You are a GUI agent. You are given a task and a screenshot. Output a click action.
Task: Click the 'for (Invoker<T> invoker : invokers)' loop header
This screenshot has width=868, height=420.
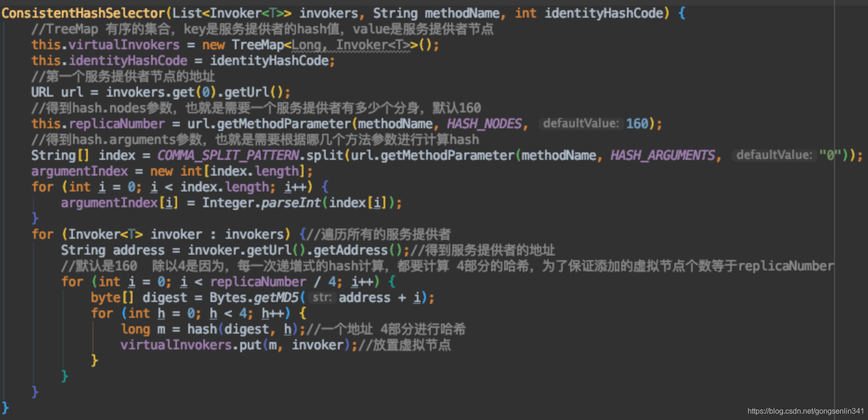161,235
